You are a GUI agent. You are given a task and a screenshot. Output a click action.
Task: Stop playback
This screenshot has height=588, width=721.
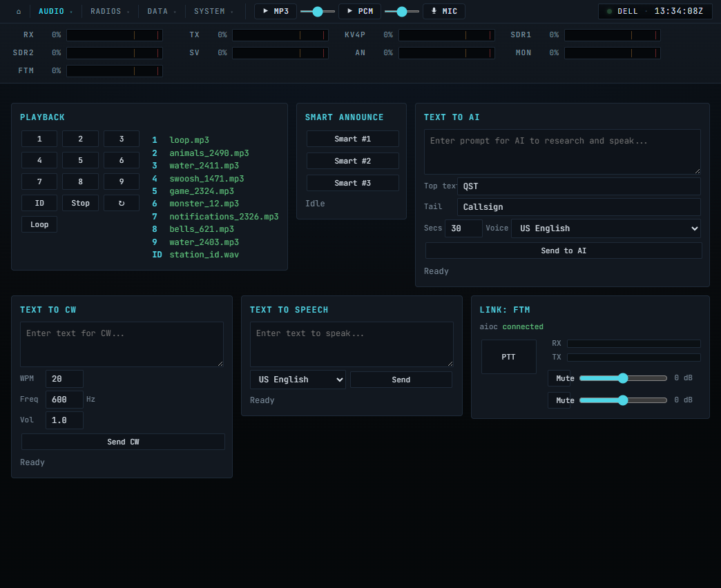click(81, 203)
